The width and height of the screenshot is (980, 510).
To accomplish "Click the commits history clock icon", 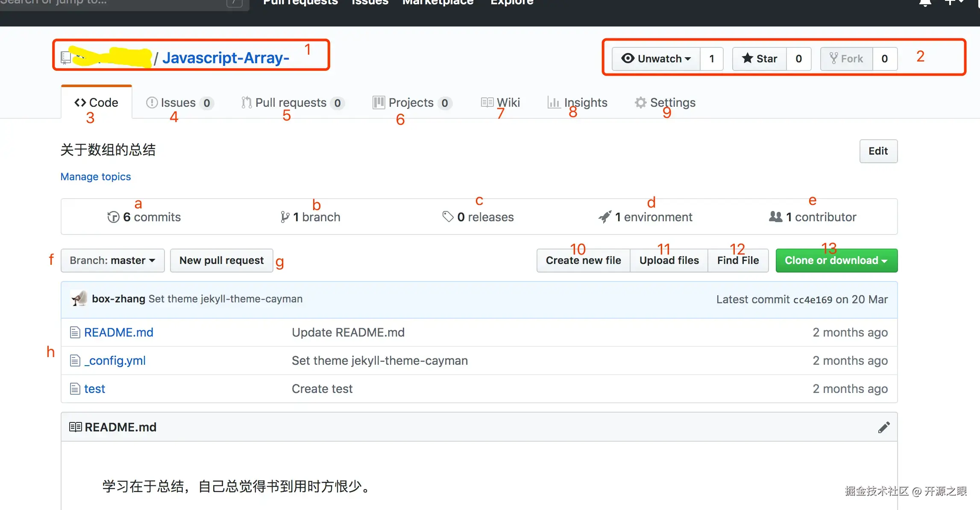I will pos(113,217).
